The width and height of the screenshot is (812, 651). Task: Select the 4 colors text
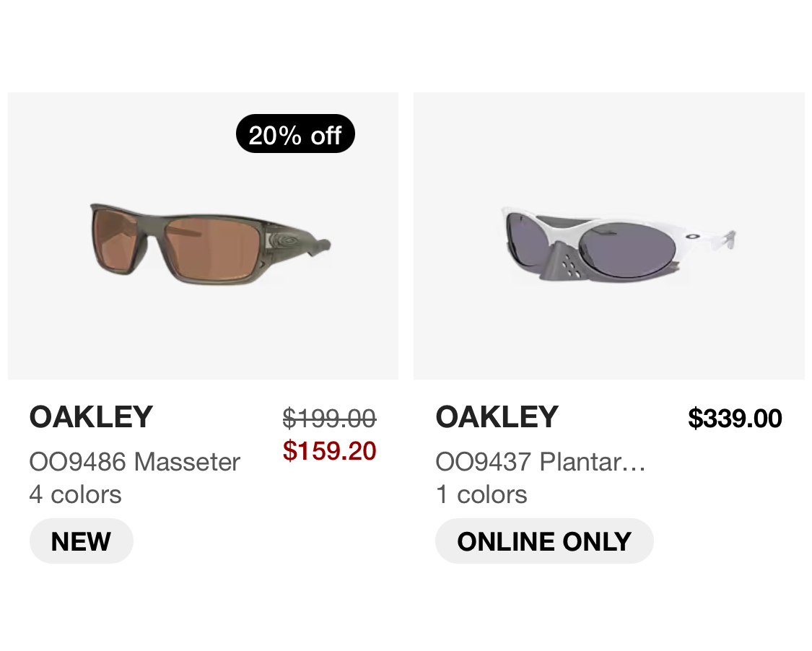coord(75,495)
